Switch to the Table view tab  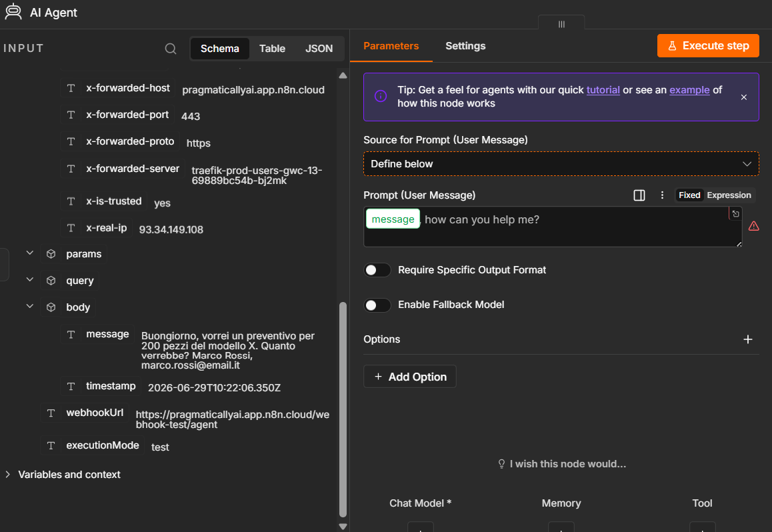point(272,48)
